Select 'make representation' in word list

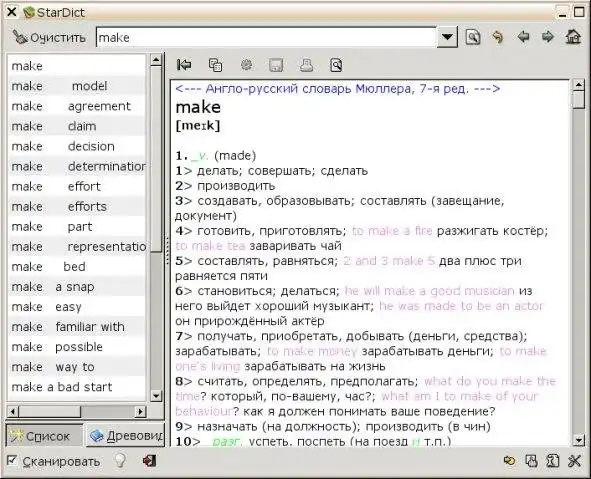pos(77,246)
